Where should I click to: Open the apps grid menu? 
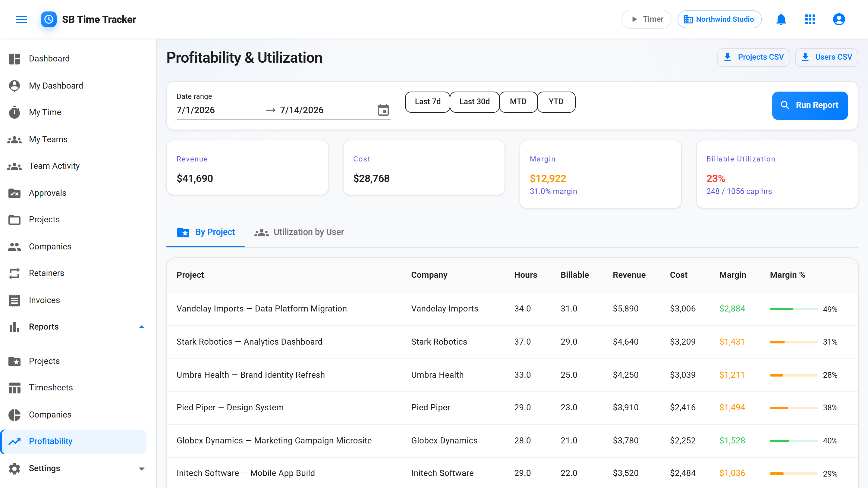810,19
